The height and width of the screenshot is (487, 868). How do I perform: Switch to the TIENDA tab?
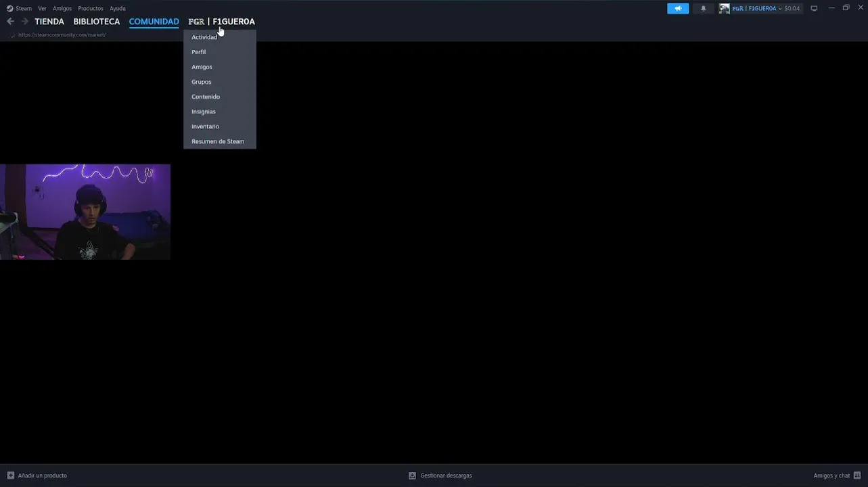(49, 22)
